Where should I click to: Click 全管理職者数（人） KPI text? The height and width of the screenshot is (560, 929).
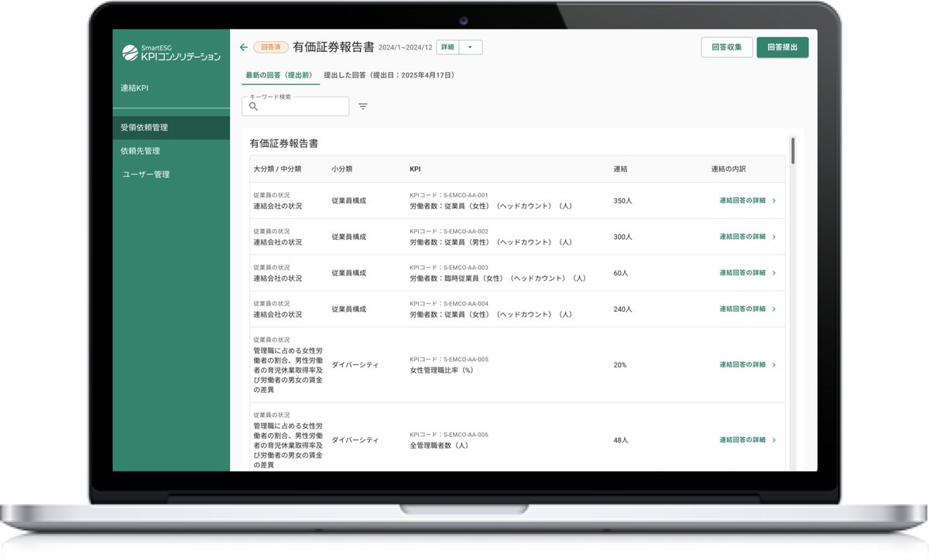click(439, 446)
